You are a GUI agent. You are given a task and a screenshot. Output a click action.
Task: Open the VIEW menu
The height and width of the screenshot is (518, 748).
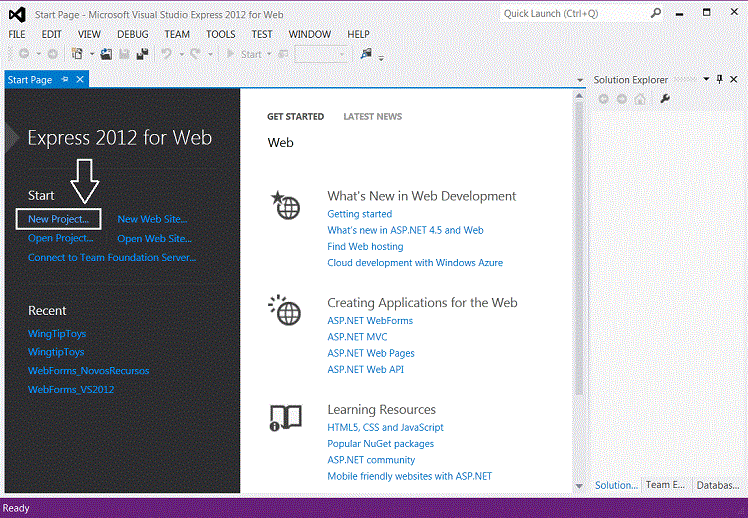[89, 34]
